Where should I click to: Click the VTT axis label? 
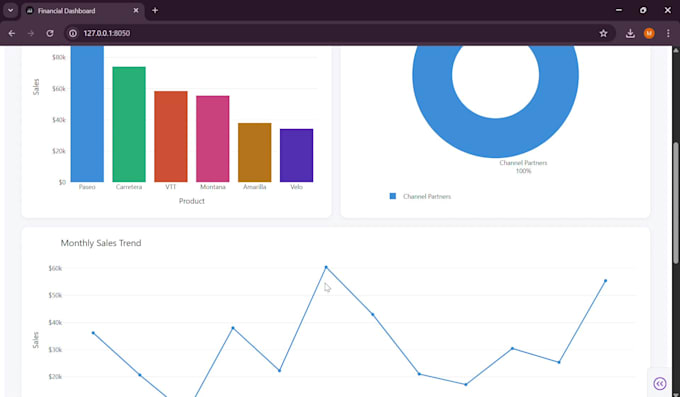tap(171, 187)
